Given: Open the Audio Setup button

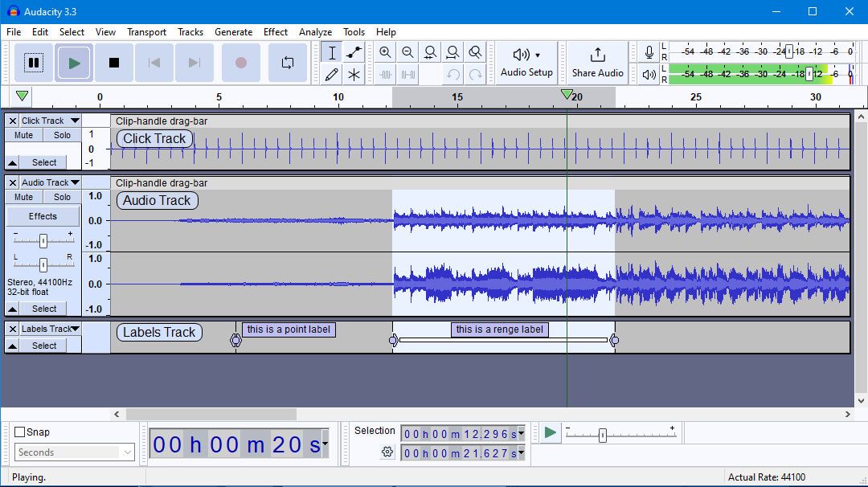Looking at the screenshot, I should coord(526,63).
